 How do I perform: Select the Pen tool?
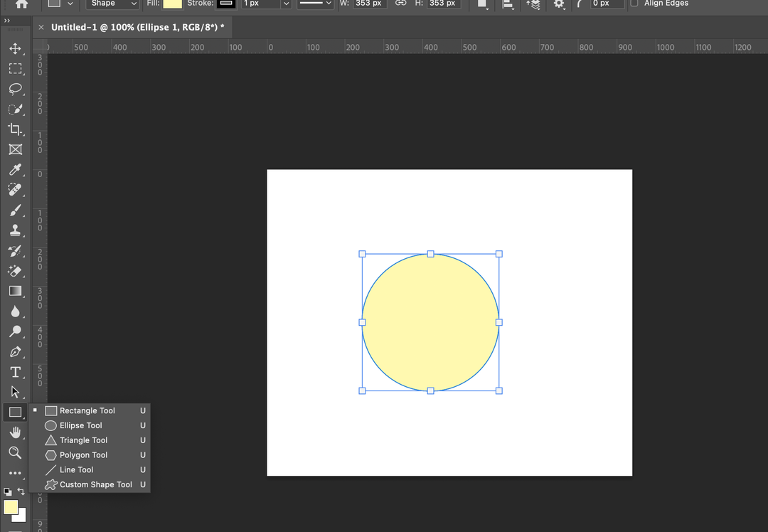click(15, 352)
